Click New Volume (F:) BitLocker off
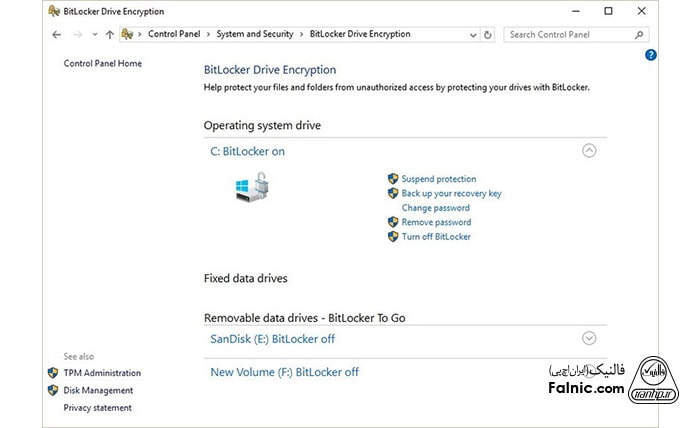This screenshot has height=428, width=694. pos(284,372)
